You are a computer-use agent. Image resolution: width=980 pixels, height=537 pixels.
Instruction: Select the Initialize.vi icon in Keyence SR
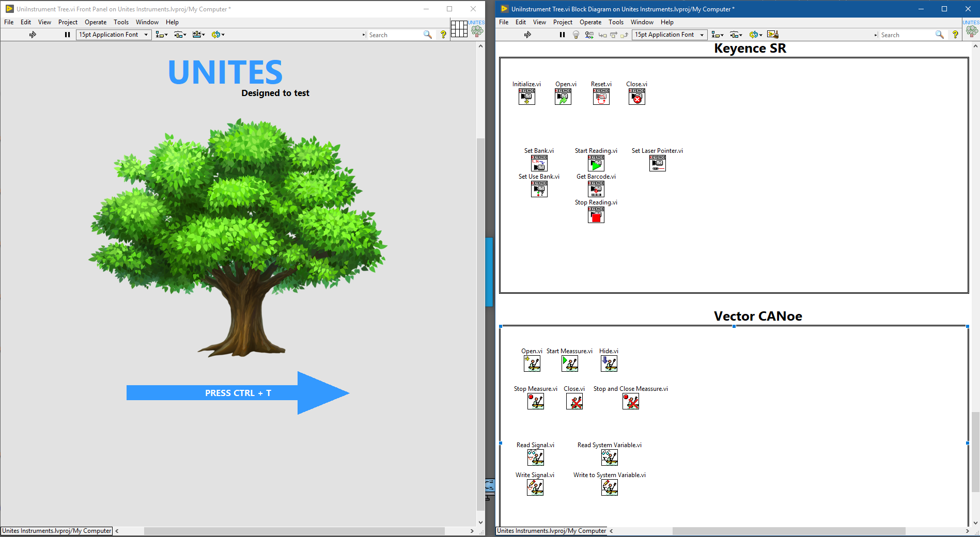click(x=526, y=97)
